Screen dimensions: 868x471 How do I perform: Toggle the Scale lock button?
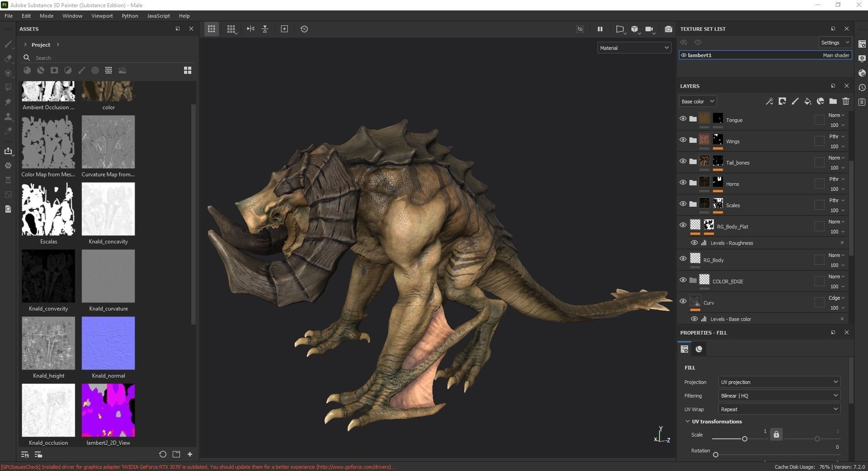[776, 435]
